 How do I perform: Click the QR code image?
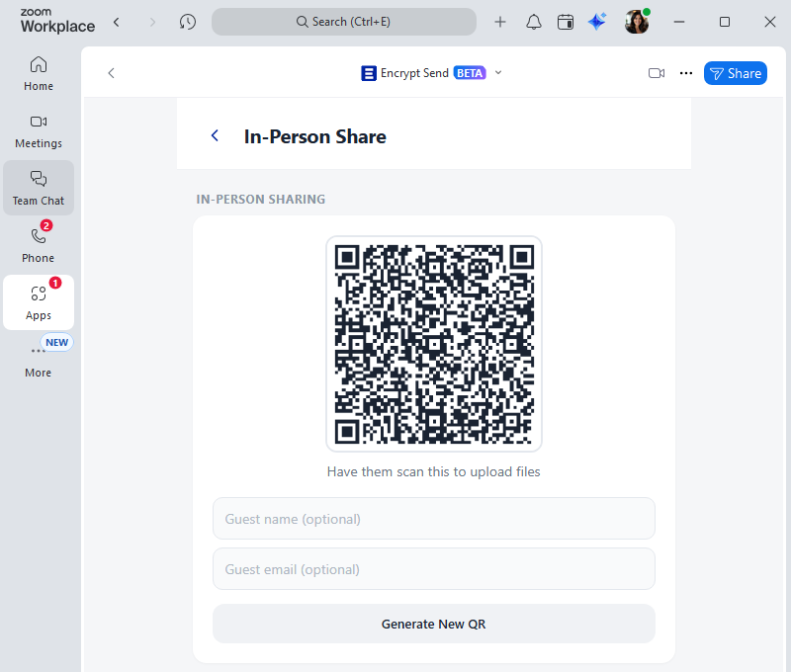coord(434,344)
